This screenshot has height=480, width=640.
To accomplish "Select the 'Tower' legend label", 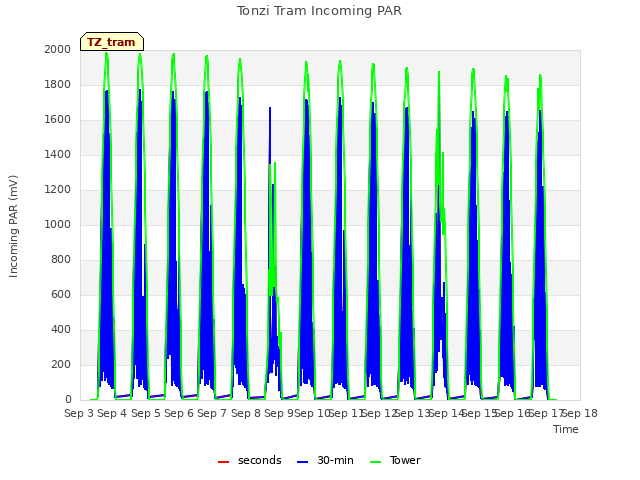I will tap(405, 460).
